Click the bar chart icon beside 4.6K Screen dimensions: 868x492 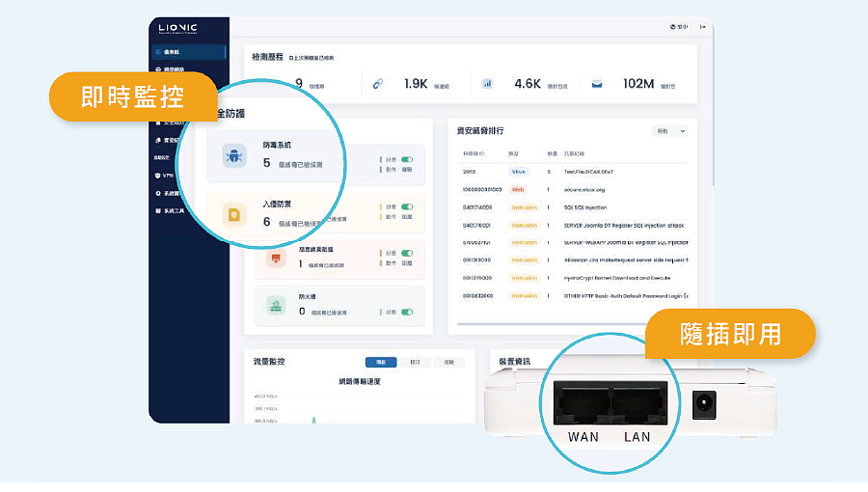point(487,84)
